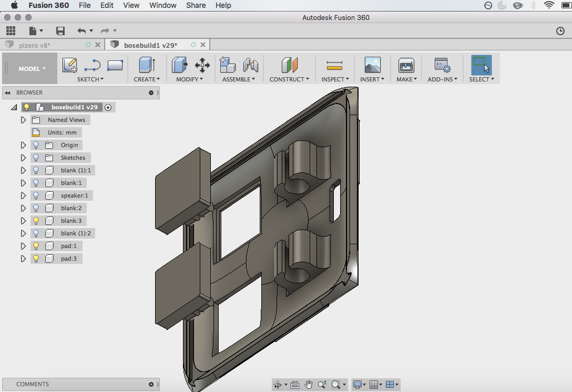Close the pizero v8 tab
572x392 pixels.
coord(97,45)
